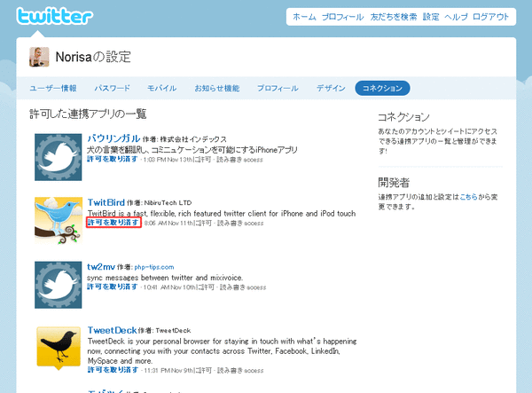Screen dimensions: 532x393
Task: Click the TweetDeck black bird icon
Action: click(x=59, y=348)
